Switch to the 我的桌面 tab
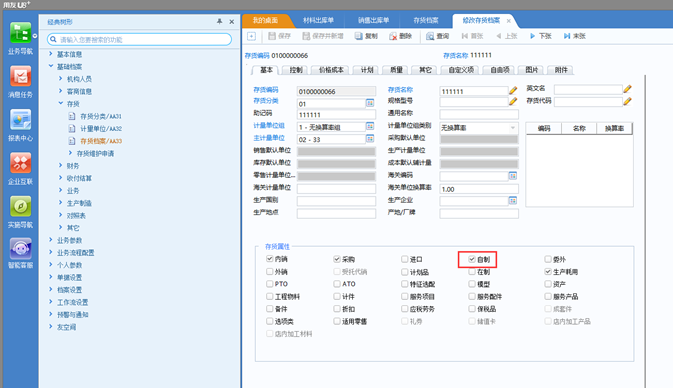The width and height of the screenshot is (673, 388). [x=265, y=20]
